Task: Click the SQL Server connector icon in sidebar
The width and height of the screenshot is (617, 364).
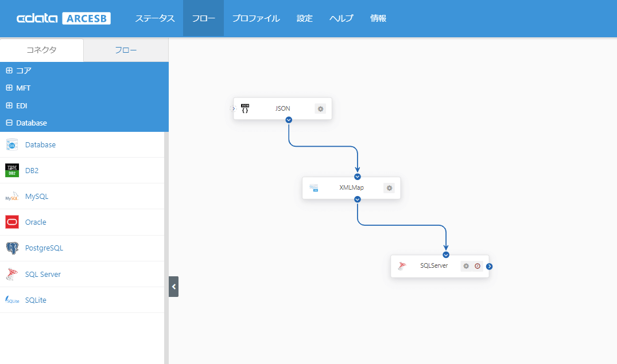Action: (12, 274)
